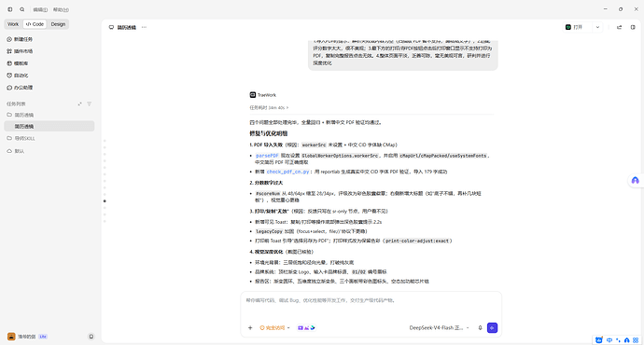Click the microphone voice input icon

(480, 328)
